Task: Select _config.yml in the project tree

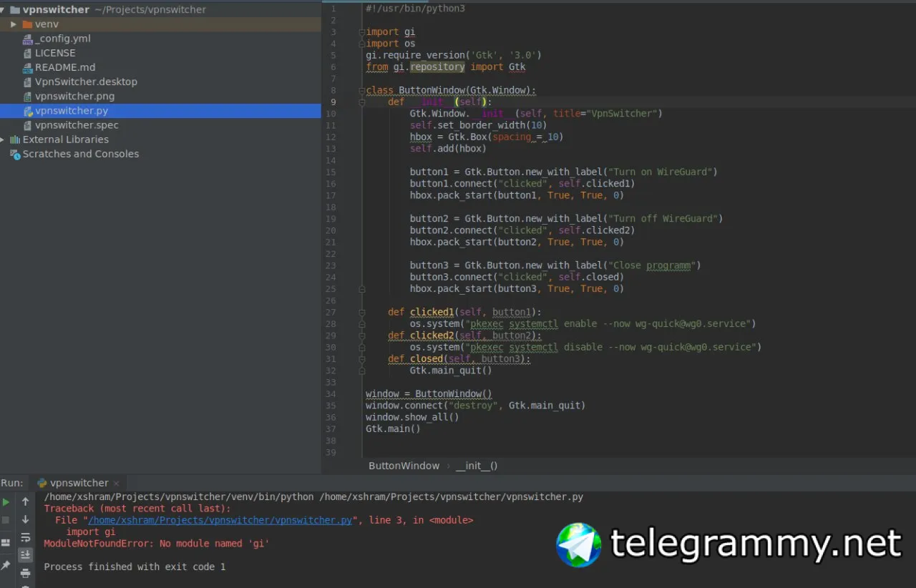Action: (x=63, y=39)
